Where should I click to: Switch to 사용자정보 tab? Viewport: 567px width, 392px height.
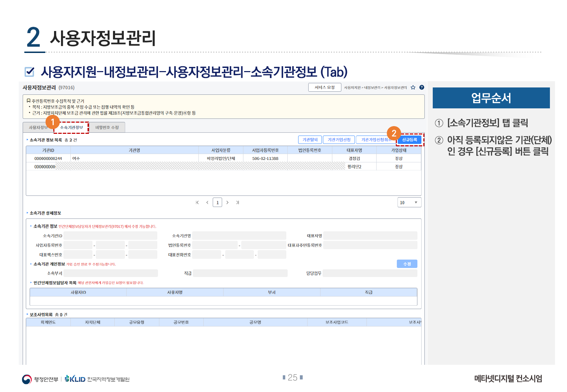point(38,128)
